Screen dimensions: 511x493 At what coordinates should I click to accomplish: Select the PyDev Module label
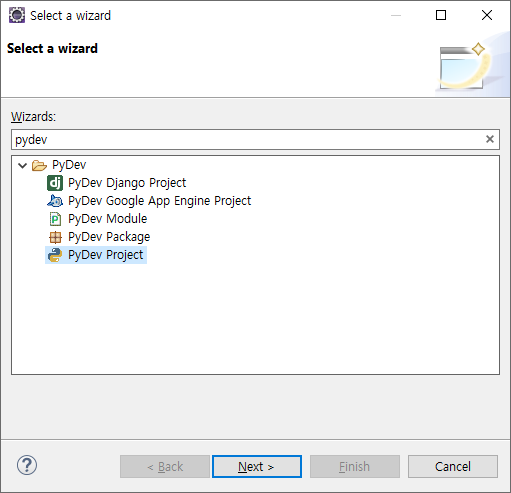[107, 219]
